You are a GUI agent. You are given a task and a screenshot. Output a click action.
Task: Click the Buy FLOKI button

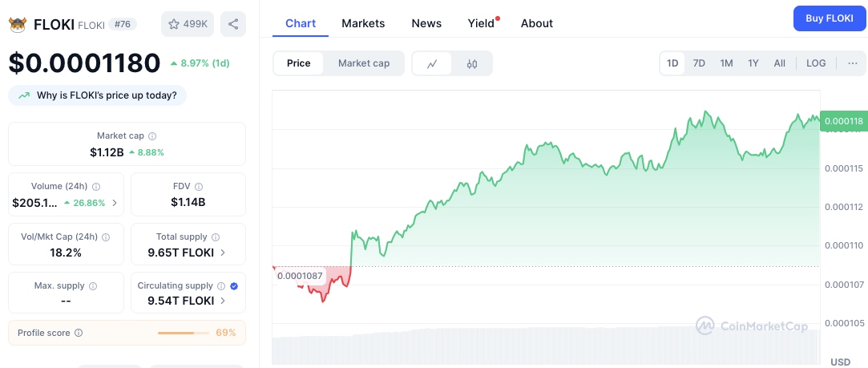[x=830, y=18]
